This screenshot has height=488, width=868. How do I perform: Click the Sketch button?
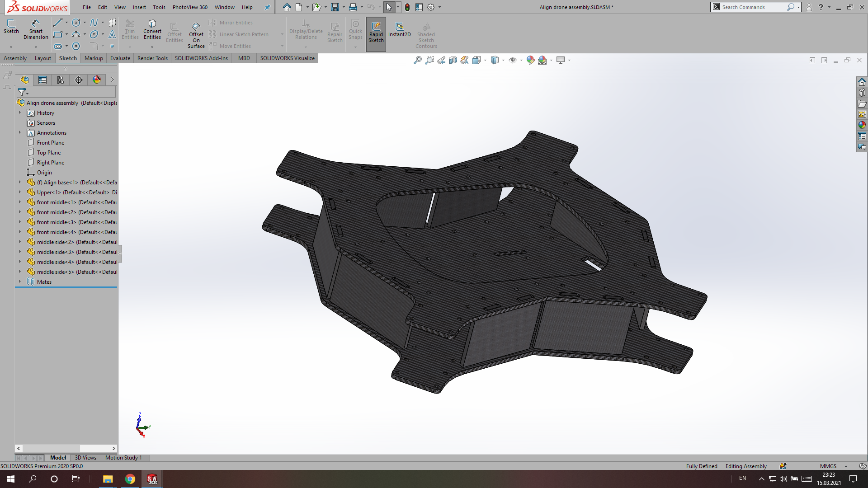[x=11, y=27]
